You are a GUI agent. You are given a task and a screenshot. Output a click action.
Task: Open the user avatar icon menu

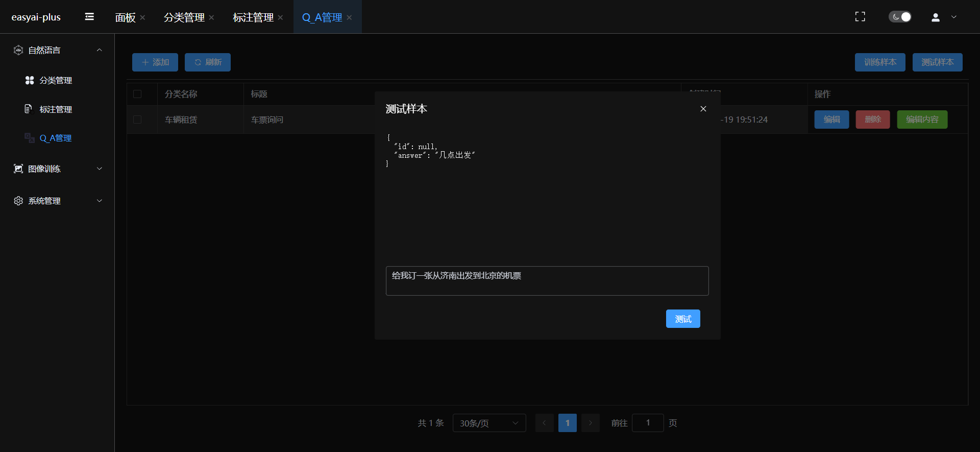pyautogui.click(x=936, y=17)
